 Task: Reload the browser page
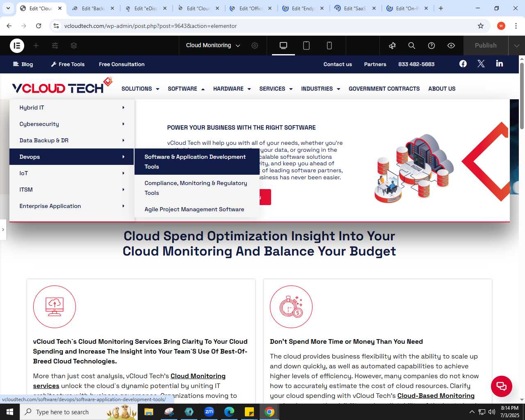pos(39,26)
